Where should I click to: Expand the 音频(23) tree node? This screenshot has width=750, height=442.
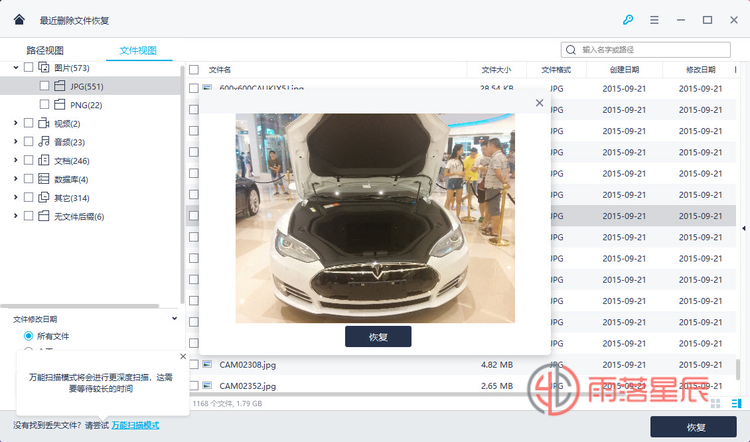pyautogui.click(x=15, y=142)
